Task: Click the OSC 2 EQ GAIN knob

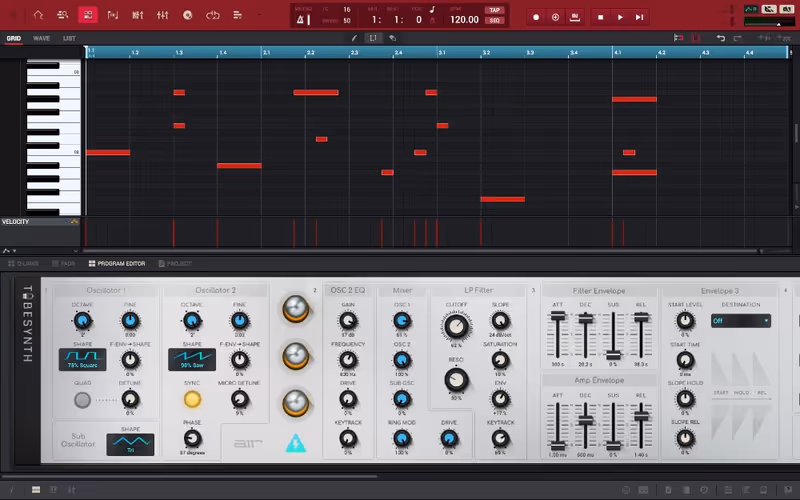Action: click(348, 321)
